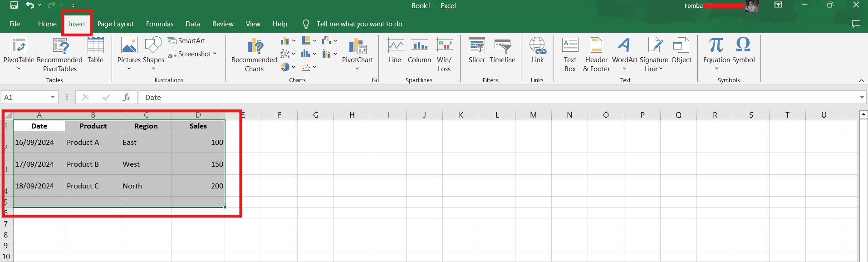Viewport: 868px width, 262px height.
Task: Open the Insert Function fx button
Action: [x=126, y=97]
